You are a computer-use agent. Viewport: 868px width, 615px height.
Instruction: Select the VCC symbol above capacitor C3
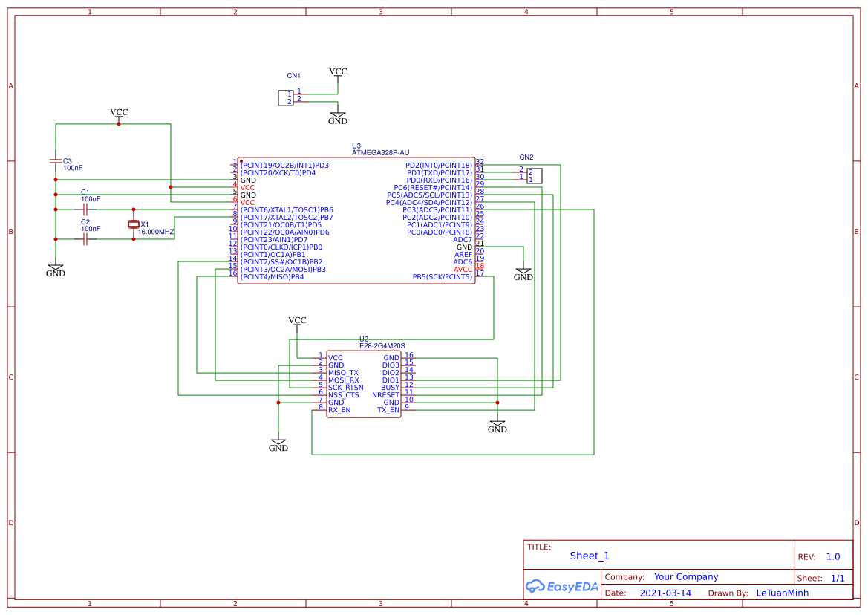pyautogui.click(x=119, y=113)
